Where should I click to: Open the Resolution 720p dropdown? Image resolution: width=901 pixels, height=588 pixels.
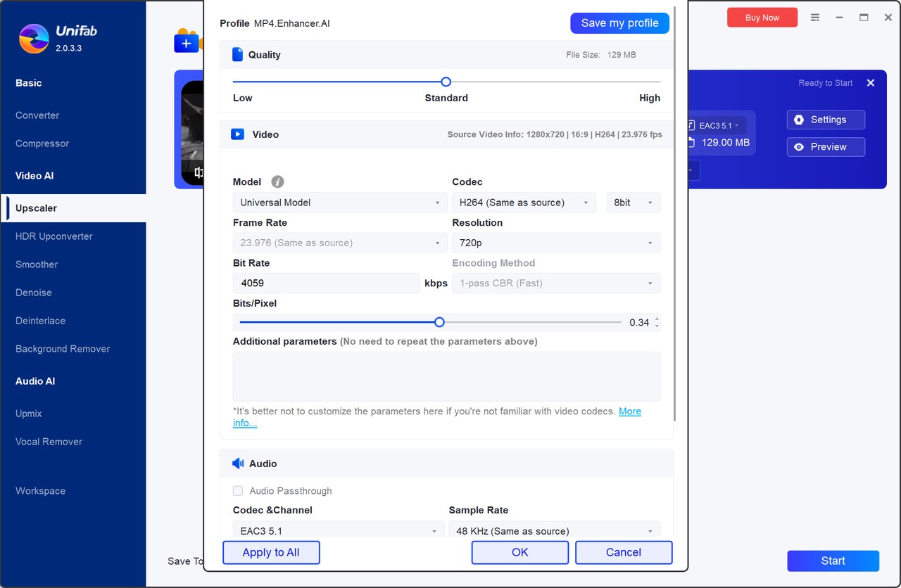555,243
